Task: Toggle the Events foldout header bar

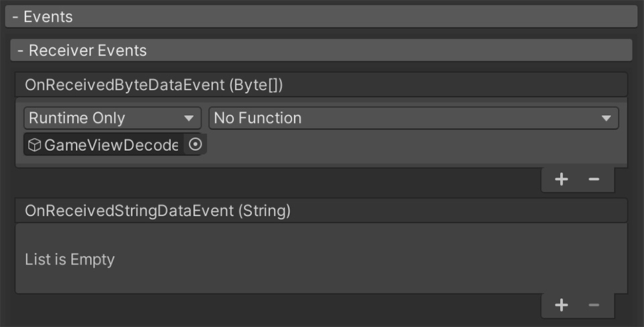Action: (x=321, y=17)
